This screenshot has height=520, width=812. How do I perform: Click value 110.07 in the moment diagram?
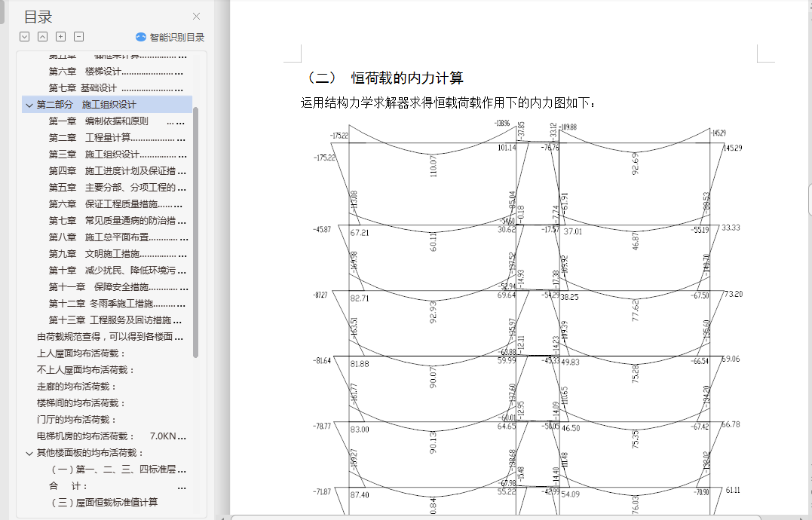(434, 166)
